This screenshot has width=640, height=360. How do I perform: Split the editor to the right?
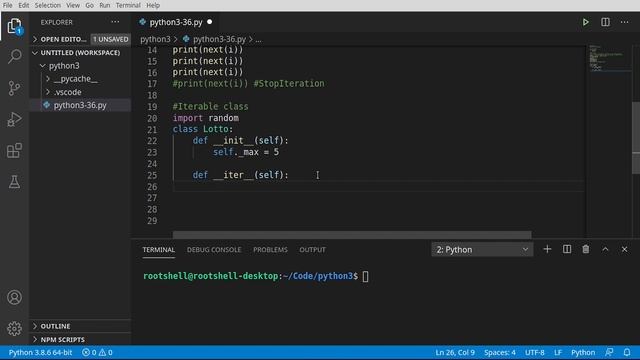pyautogui.click(x=605, y=22)
